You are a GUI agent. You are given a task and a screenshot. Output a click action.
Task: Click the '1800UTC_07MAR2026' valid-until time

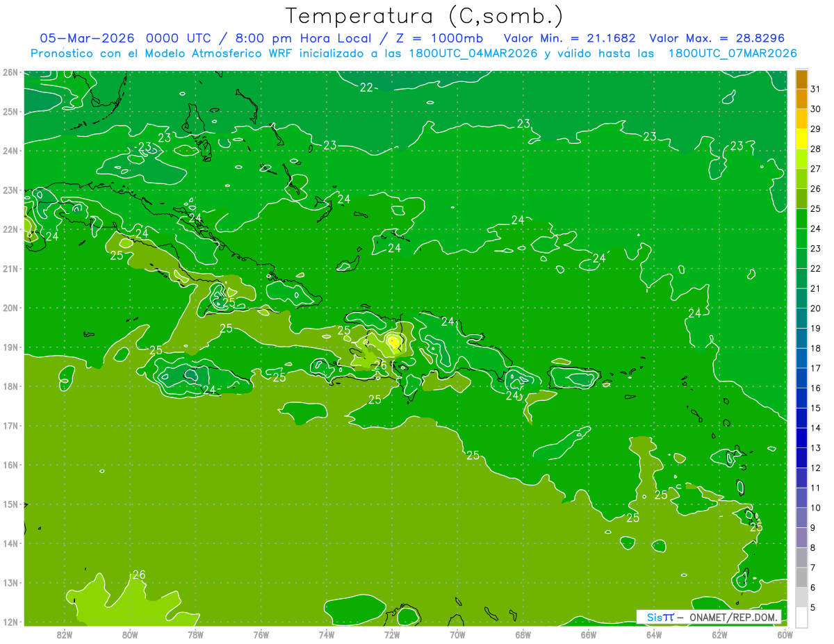coord(733,53)
